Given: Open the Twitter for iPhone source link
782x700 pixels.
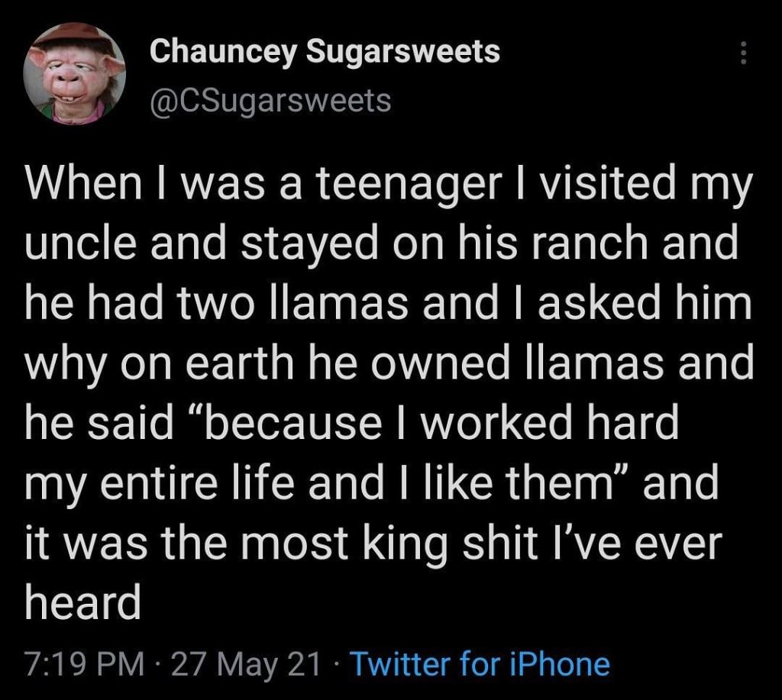Looking at the screenshot, I should [x=479, y=664].
